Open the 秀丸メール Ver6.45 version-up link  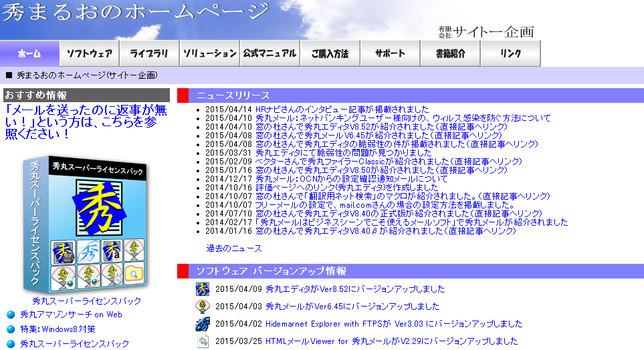(352, 307)
